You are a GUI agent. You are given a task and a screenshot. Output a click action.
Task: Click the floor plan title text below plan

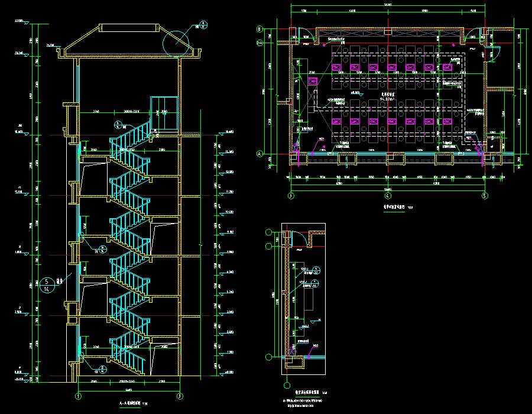(x=392, y=208)
